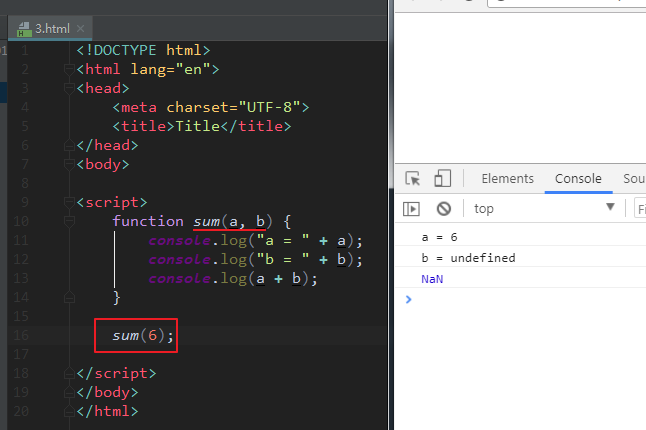The image size is (646, 430).
Task: Select the 'a = 6' console output line
Action: pyautogui.click(x=439, y=237)
